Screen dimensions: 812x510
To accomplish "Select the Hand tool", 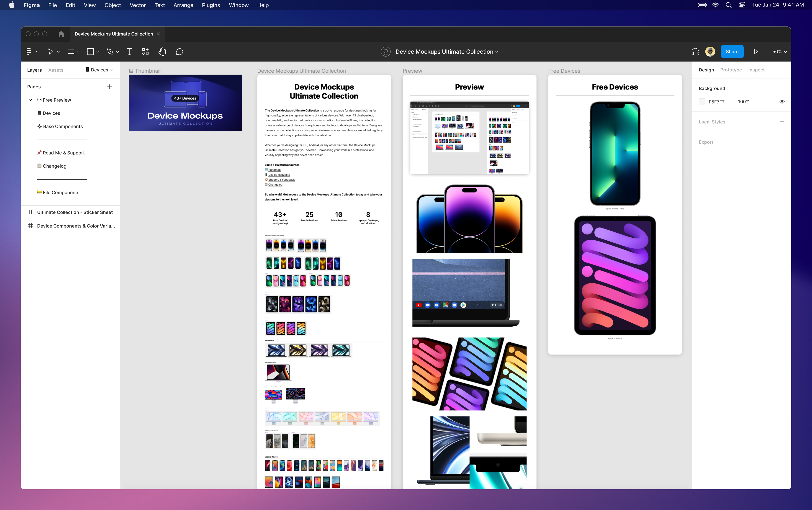I will (162, 52).
